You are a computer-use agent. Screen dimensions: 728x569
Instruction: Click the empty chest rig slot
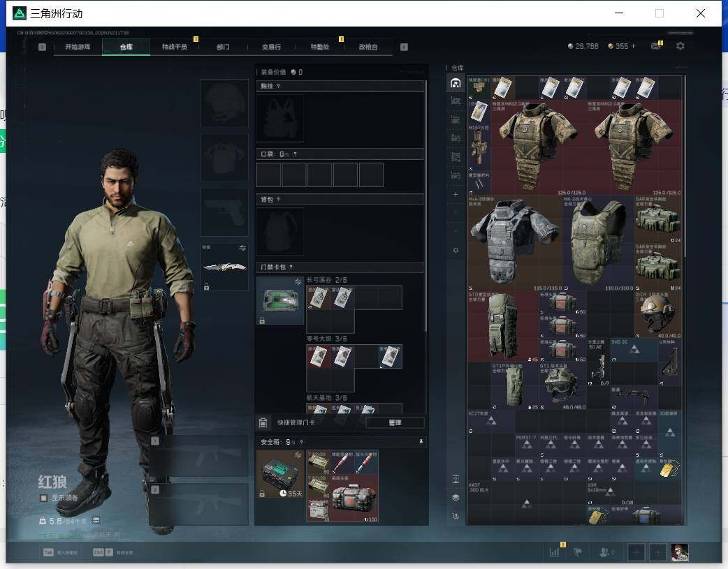click(x=280, y=119)
